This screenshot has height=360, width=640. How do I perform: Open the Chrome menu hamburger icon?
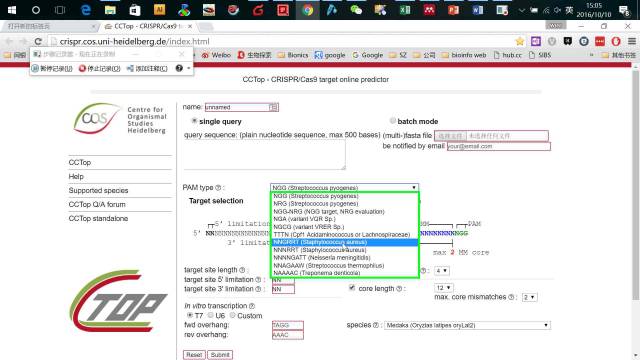[x=631, y=41]
